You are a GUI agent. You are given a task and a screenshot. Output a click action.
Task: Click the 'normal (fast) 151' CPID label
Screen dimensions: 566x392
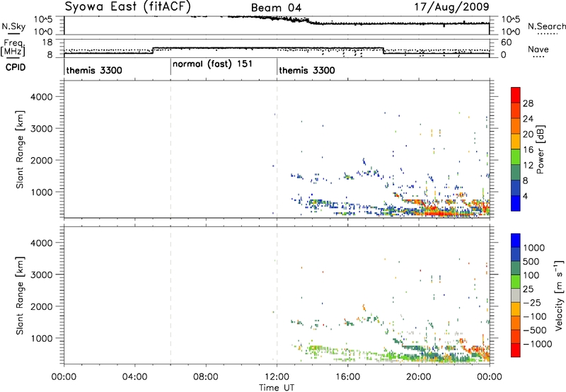(x=212, y=64)
